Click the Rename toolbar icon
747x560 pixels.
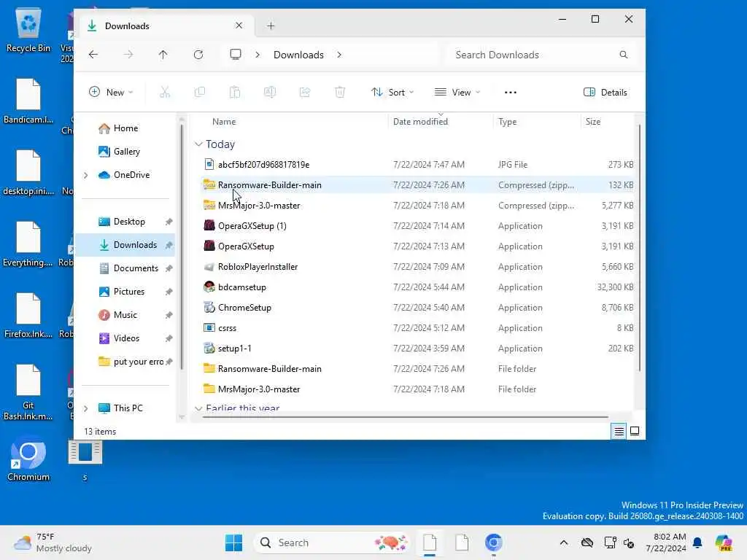point(270,93)
